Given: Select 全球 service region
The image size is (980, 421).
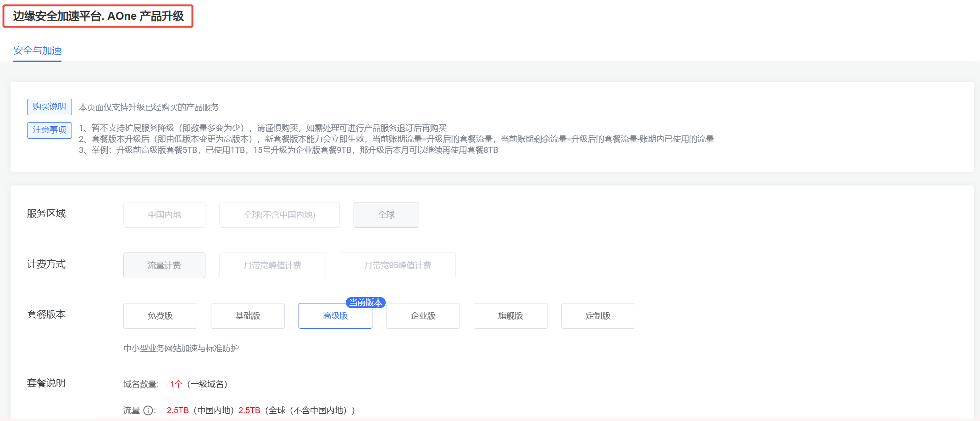Looking at the screenshot, I should (x=386, y=215).
